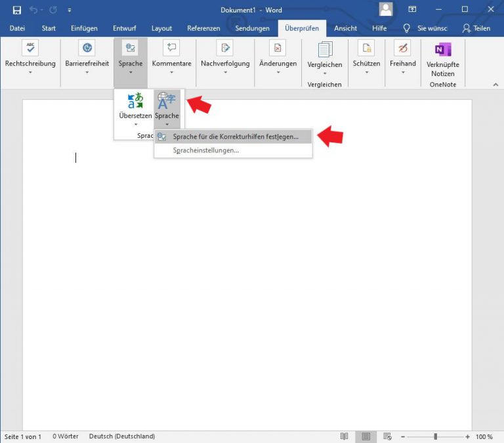This screenshot has width=504, height=443.
Task: Open the Ansicht tab
Action: 346,28
